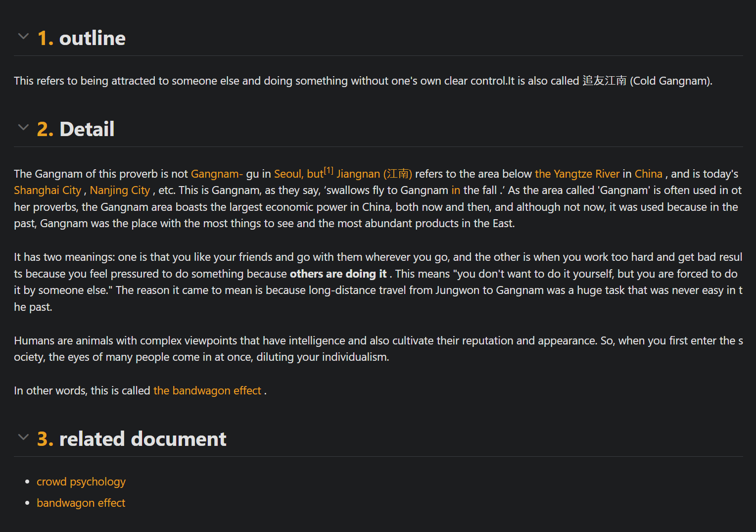Click the words "It has two meanings"
The height and width of the screenshot is (532, 756).
(64, 257)
